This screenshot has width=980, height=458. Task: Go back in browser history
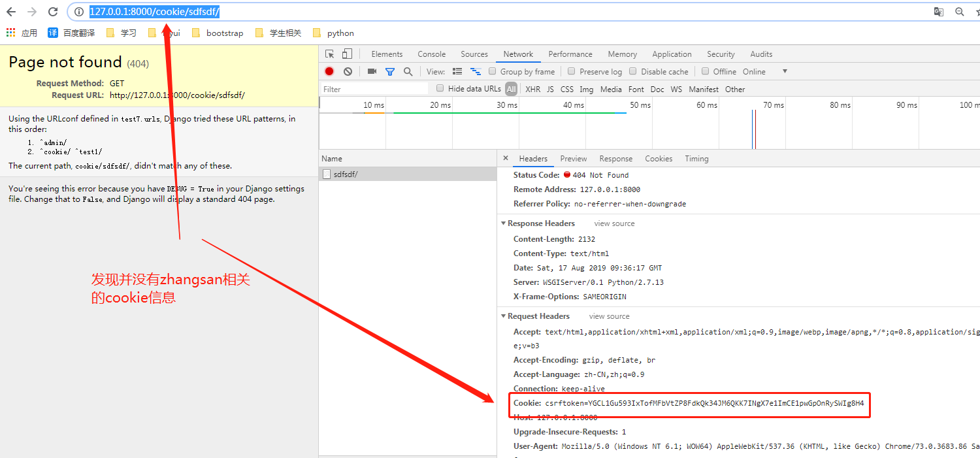[x=11, y=12]
